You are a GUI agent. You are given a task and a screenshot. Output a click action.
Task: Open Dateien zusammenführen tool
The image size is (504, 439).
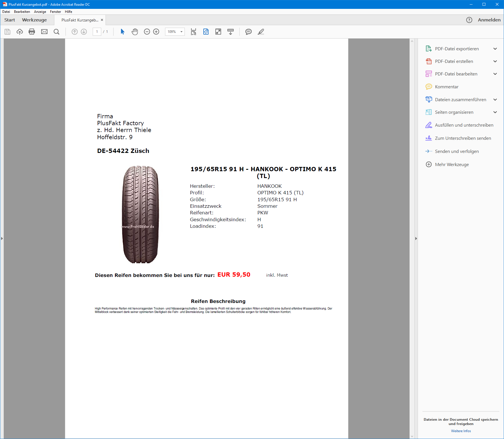point(461,100)
